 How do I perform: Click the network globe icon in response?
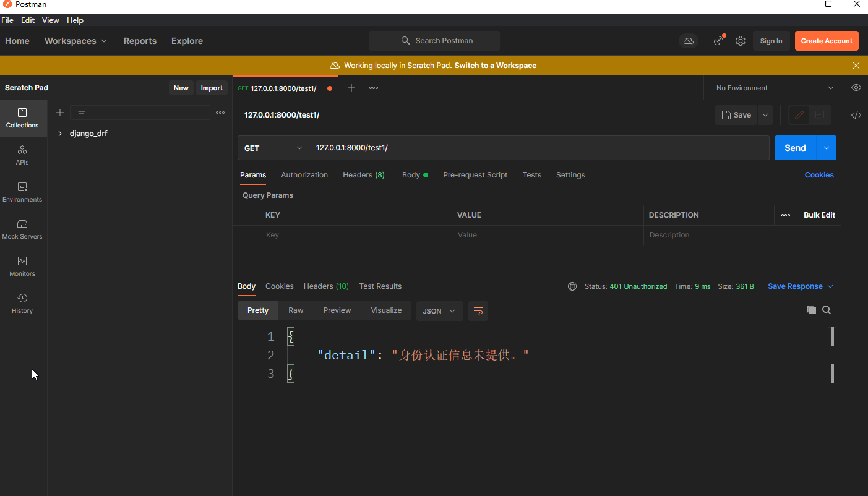click(572, 286)
